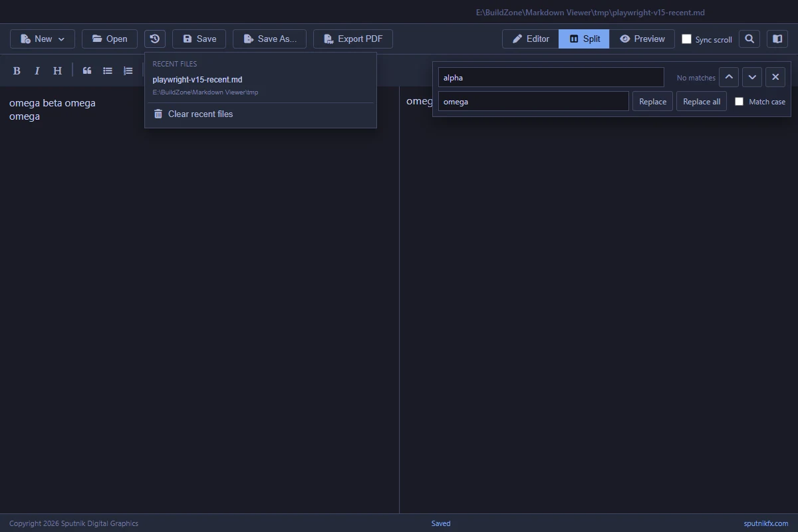Toggle the recent files history button
The image size is (798, 532).
click(155, 39)
